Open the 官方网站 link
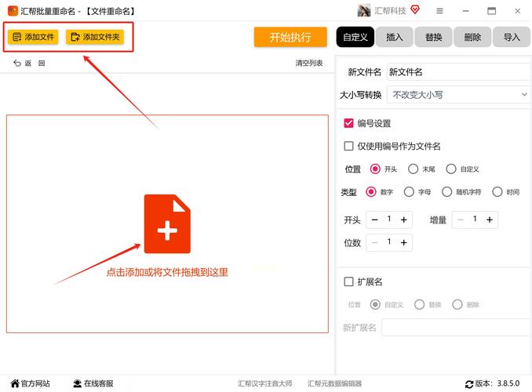 click(30, 383)
